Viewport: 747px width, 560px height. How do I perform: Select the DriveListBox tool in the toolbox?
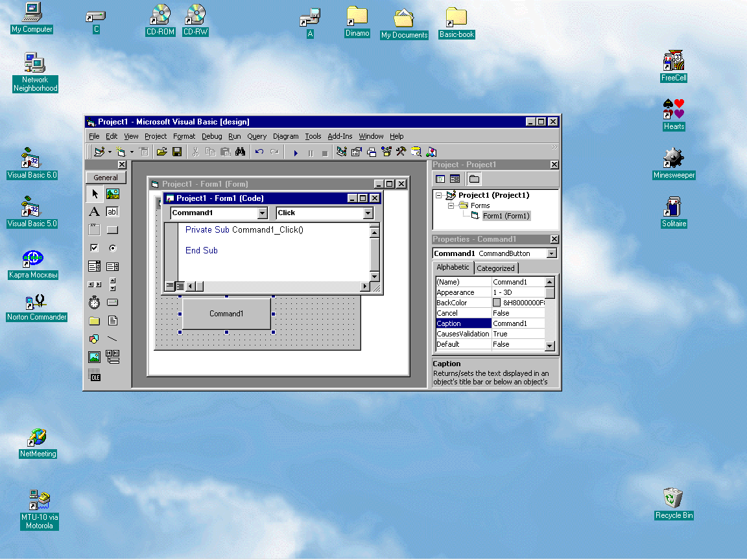[x=113, y=303]
